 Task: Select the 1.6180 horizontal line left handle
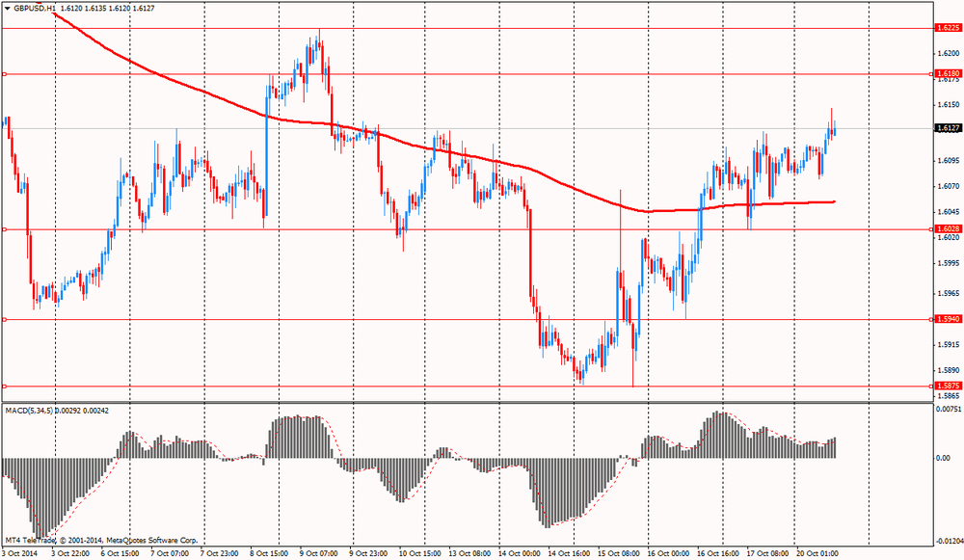pyautogui.click(x=4, y=74)
